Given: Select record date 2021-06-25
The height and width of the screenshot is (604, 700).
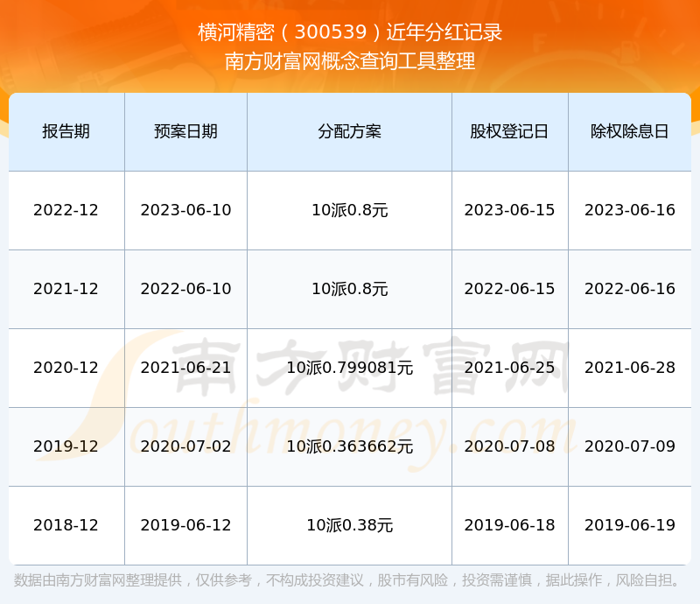Looking at the screenshot, I should (509, 368).
